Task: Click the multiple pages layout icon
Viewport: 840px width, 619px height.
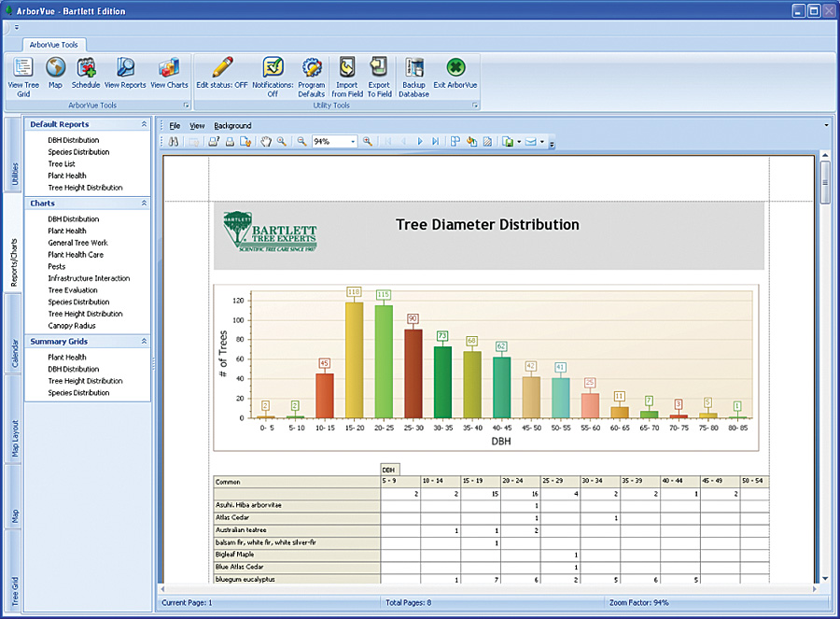Action: click(x=455, y=142)
